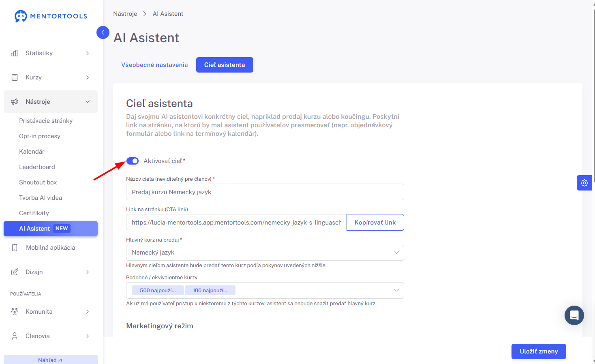This screenshot has width=595, height=364.
Task: Open settings gear on right edge
Action: click(x=584, y=183)
